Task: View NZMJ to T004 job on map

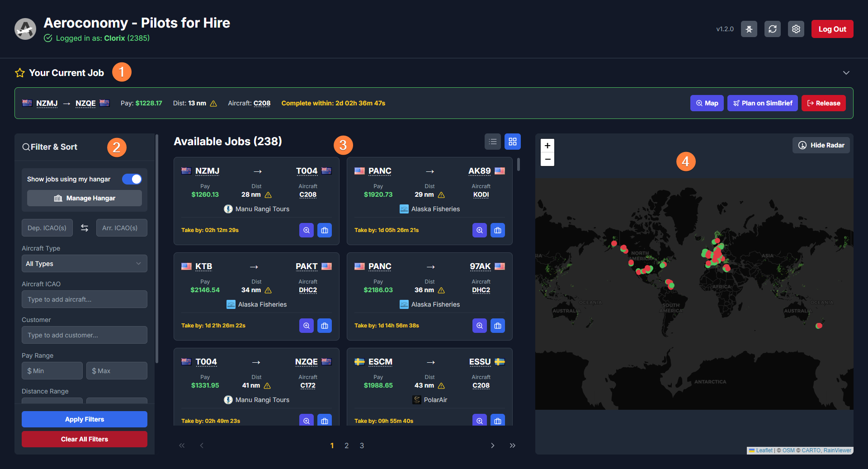Action: point(306,230)
